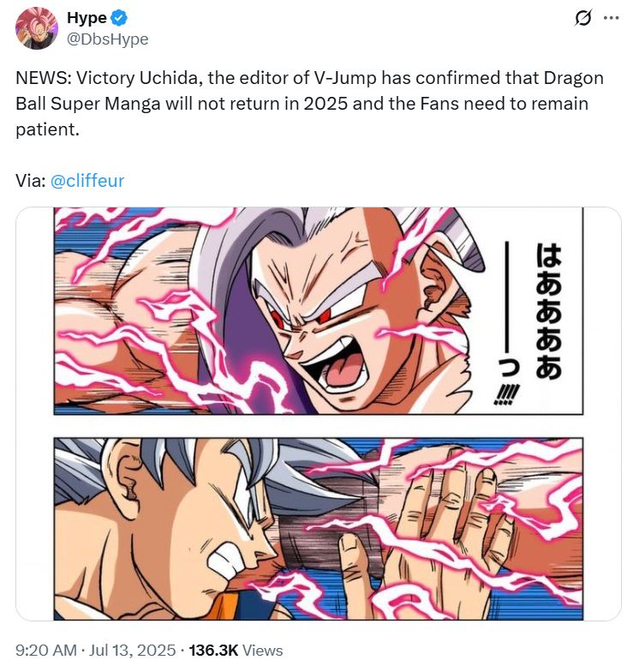This screenshot has width=633, height=672.
Task: Follow the @cliffeur mention link
Action: coord(87,180)
